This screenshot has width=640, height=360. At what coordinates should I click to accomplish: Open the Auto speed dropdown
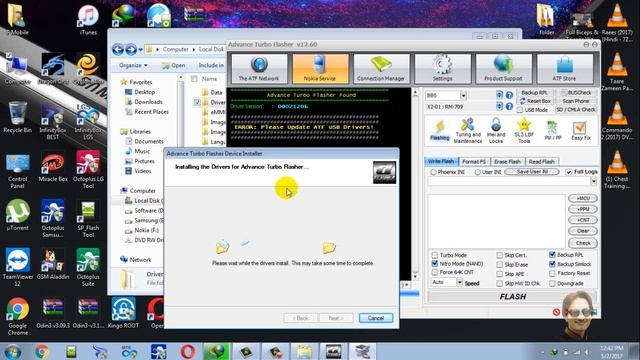[x=460, y=282]
